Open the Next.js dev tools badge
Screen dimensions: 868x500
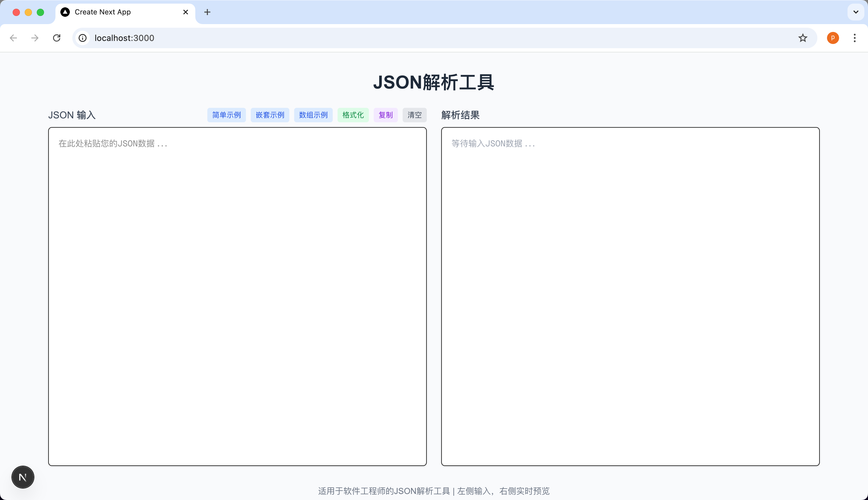click(23, 477)
